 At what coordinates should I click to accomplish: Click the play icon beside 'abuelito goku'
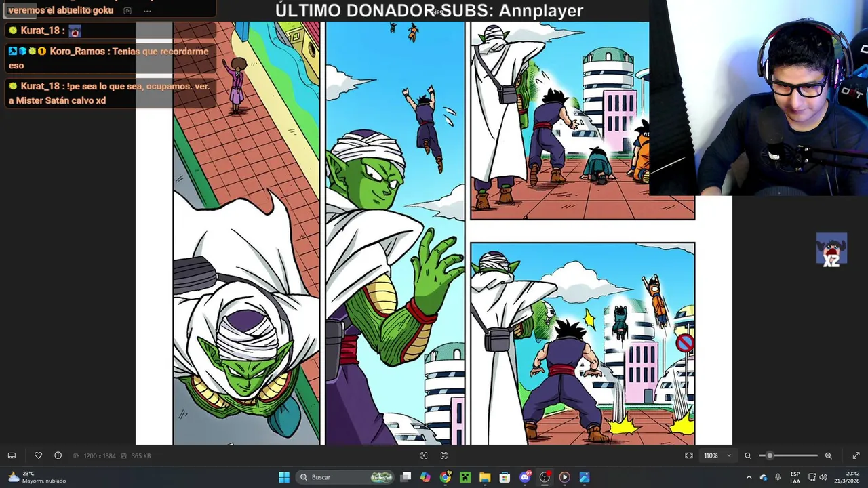(x=127, y=11)
